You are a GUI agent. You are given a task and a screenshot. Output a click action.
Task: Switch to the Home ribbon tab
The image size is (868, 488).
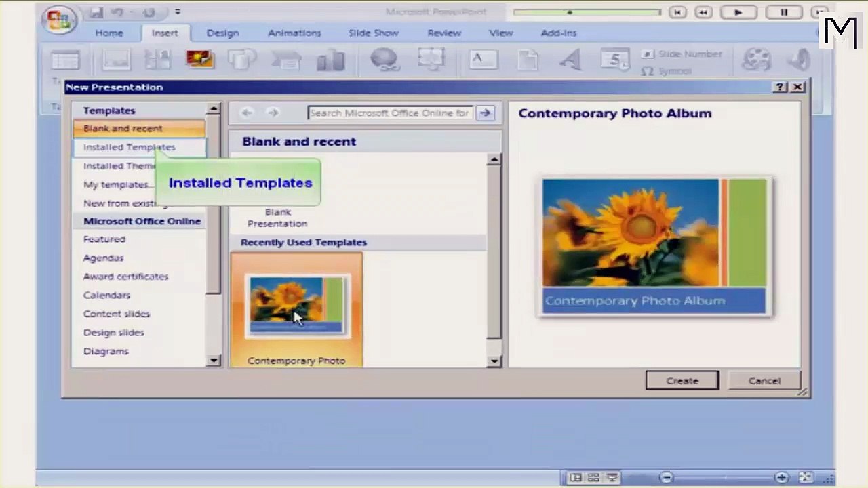coord(109,33)
